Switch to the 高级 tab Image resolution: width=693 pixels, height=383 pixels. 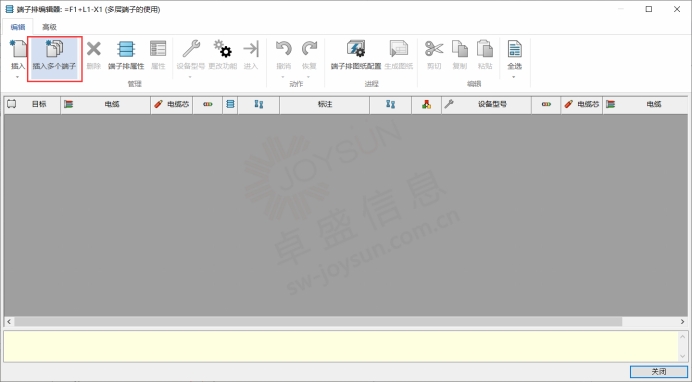click(50, 27)
